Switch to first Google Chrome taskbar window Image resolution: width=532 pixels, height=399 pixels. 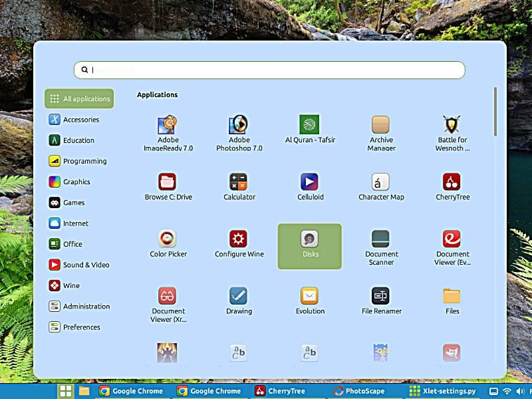131,391
